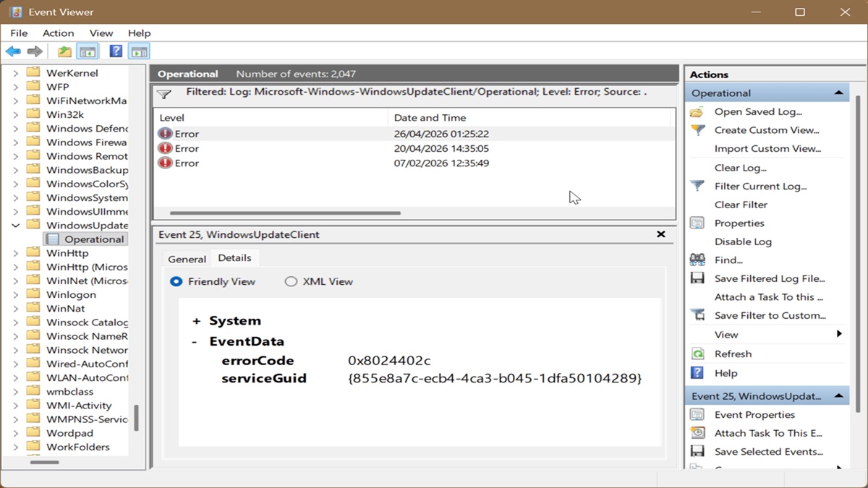Switch to the General tab
The width and height of the screenshot is (868, 488).
[187, 259]
